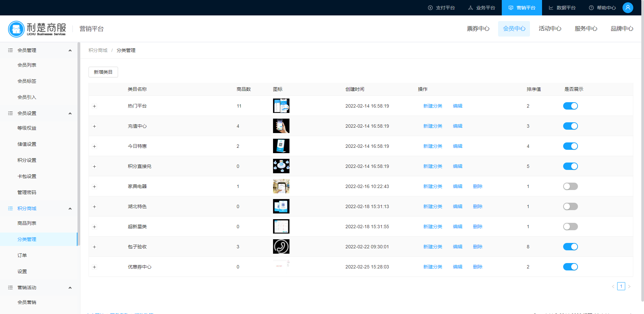Screen dimensions: 644x314
Task: Disable display for 今日特惠
Action: click(570, 146)
